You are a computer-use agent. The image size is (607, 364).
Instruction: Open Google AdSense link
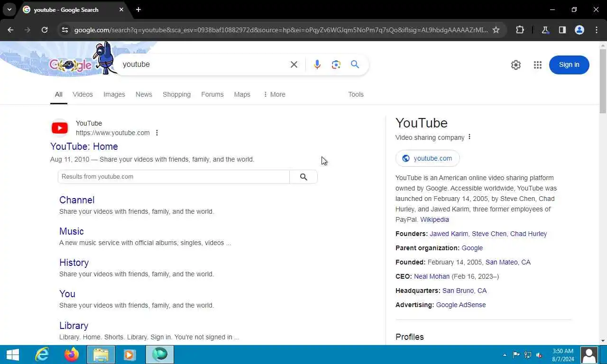click(x=461, y=305)
